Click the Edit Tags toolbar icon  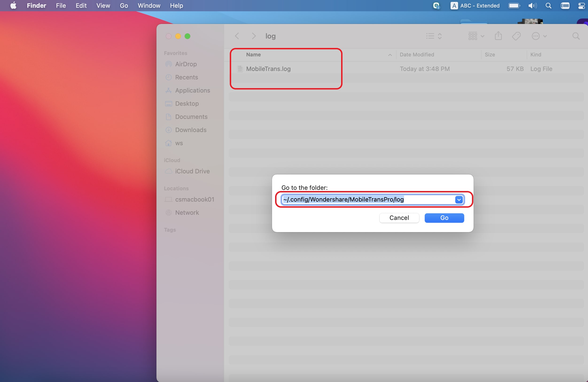point(516,36)
